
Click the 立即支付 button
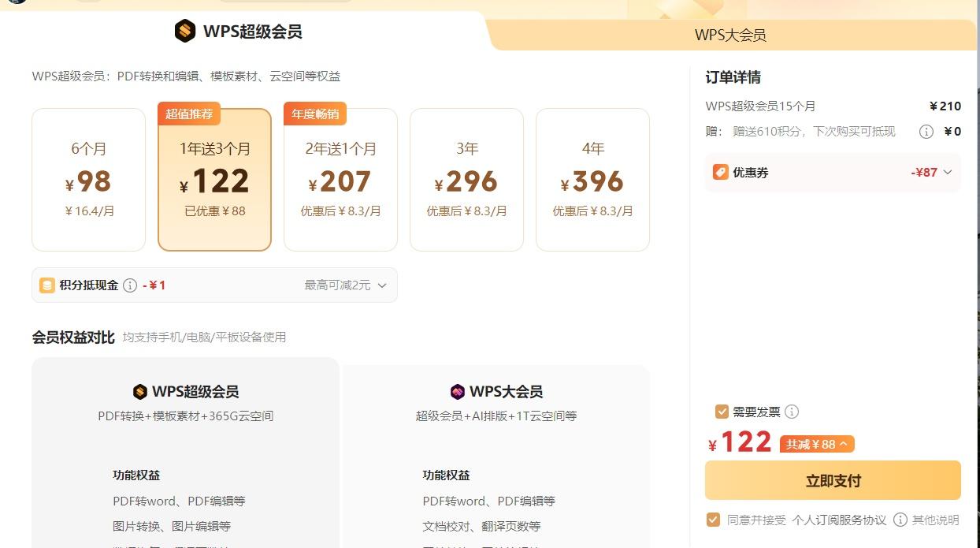point(833,480)
